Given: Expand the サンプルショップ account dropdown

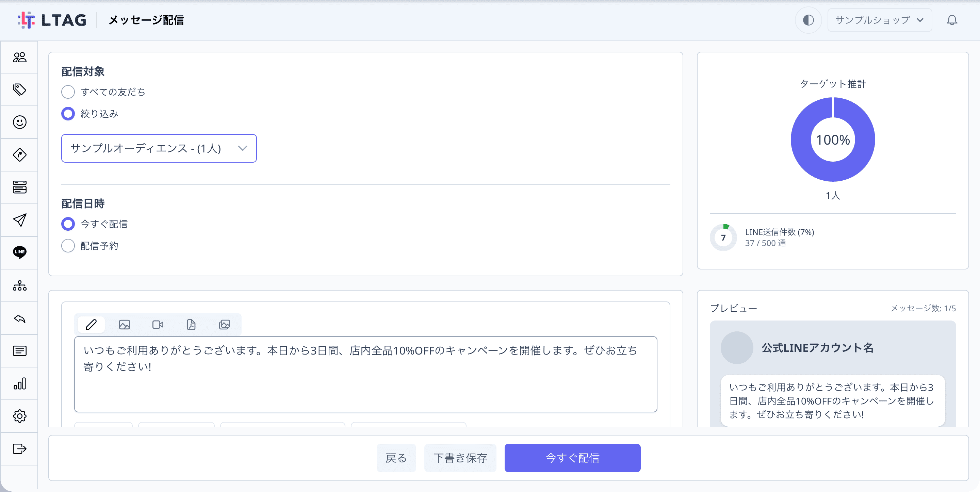Looking at the screenshot, I should [x=879, y=20].
